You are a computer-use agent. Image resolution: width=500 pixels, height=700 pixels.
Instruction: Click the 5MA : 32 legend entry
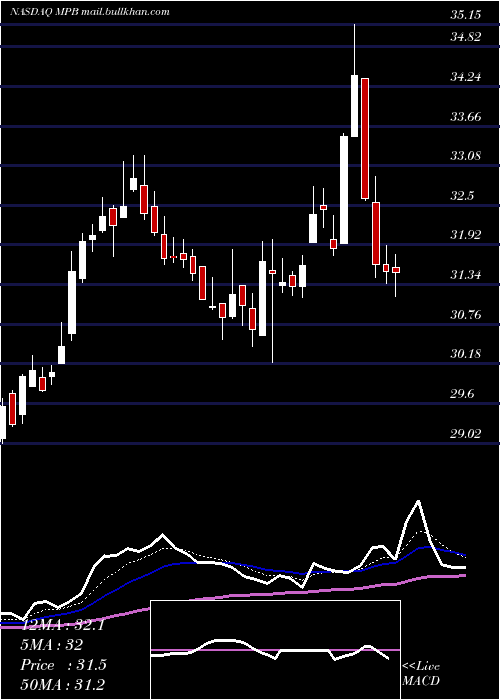click(51, 645)
